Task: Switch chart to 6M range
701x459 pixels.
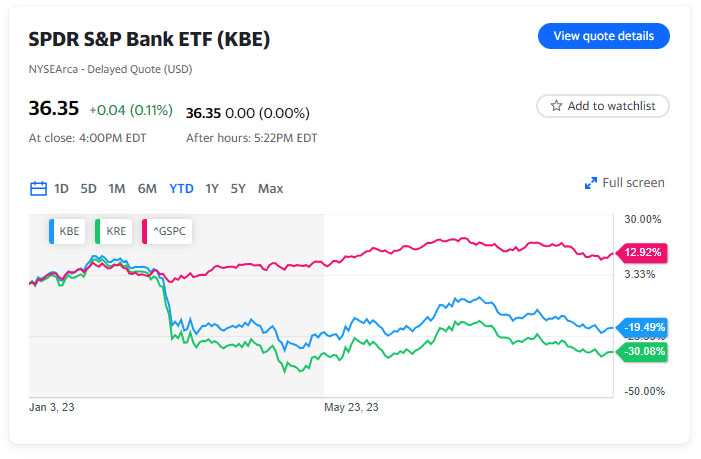Action: (x=147, y=188)
